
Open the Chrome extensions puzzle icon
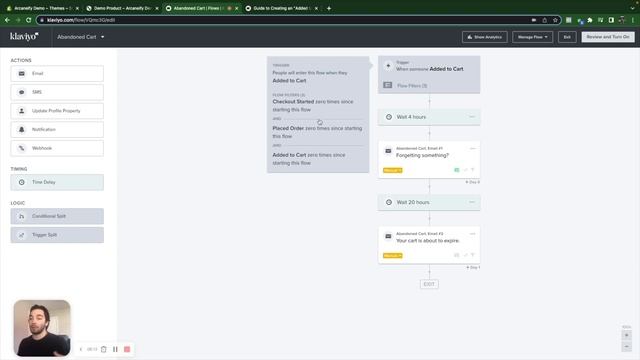(590, 20)
